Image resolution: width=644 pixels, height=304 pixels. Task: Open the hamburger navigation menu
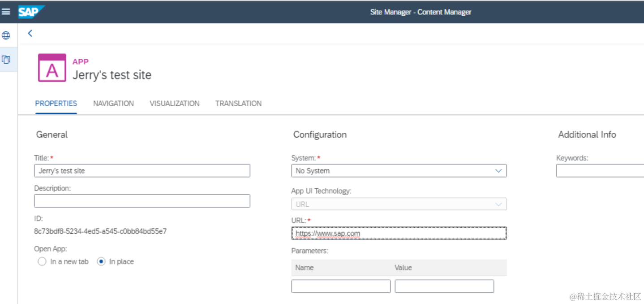coord(6,12)
